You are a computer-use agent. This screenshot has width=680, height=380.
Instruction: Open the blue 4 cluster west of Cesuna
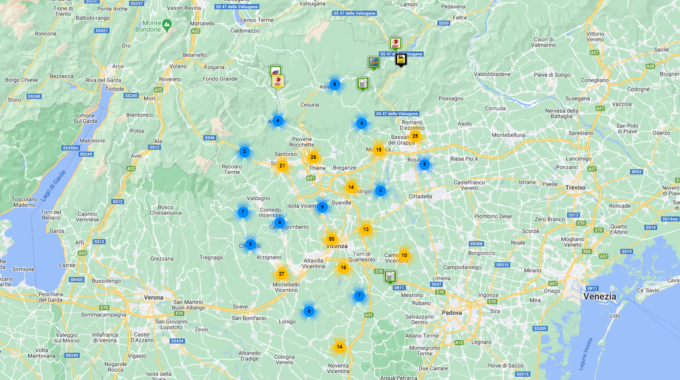278,121
